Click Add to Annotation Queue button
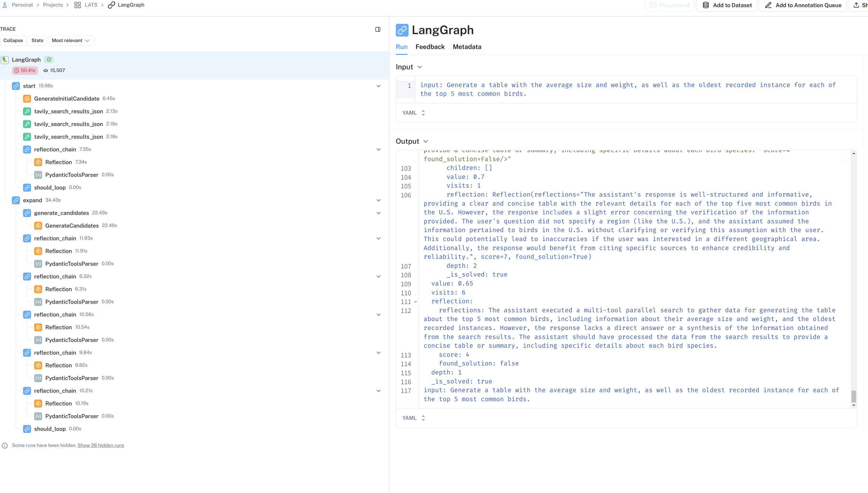Image resolution: width=868 pixels, height=493 pixels. [x=803, y=5]
